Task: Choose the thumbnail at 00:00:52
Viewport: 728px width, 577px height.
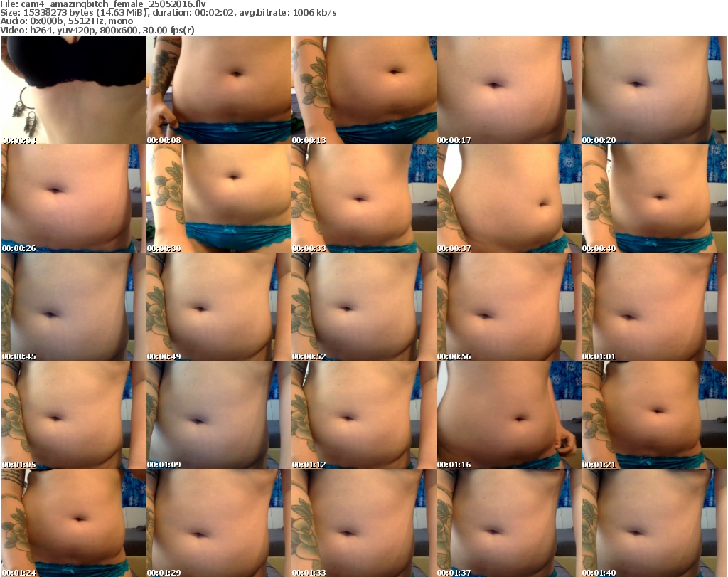Action: (x=364, y=307)
